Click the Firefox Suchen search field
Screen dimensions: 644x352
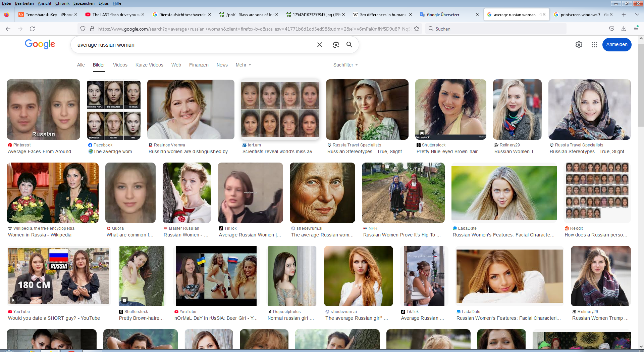tap(496, 29)
